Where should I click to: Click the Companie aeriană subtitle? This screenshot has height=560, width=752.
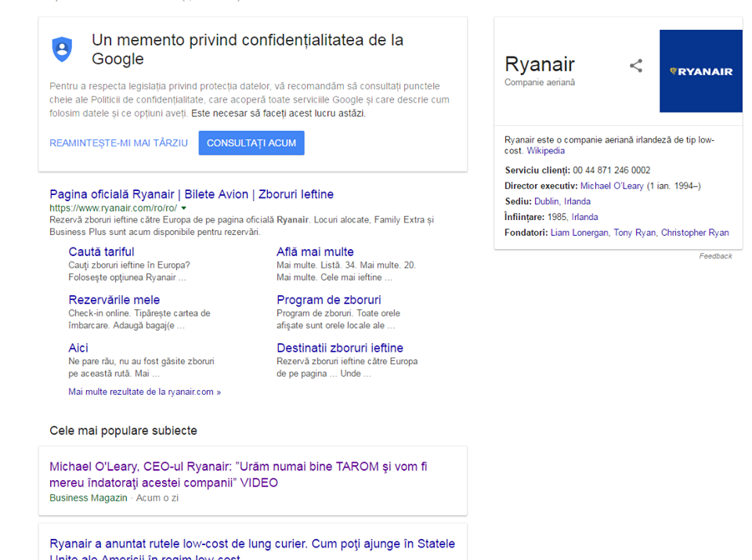[x=540, y=82]
